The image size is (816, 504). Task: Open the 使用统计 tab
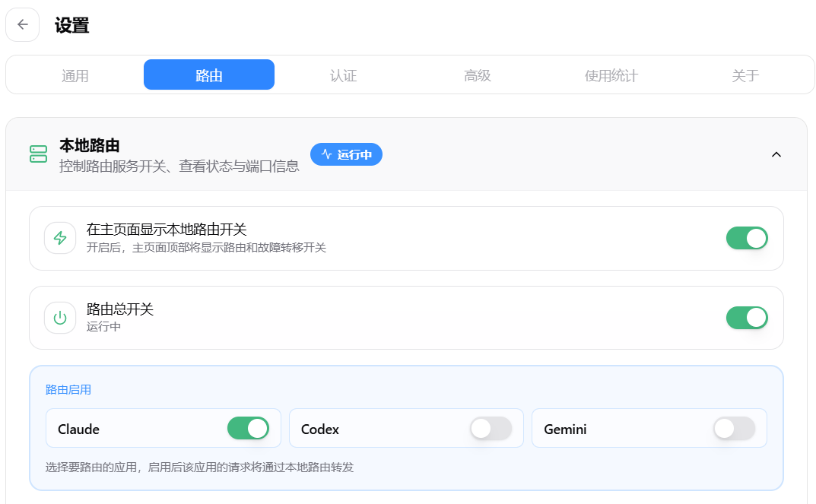pos(611,75)
